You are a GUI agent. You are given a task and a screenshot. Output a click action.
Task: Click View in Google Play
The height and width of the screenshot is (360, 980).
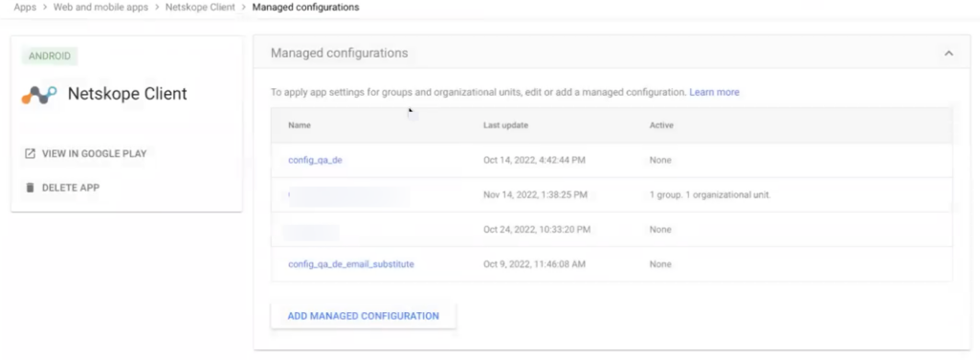(x=95, y=153)
